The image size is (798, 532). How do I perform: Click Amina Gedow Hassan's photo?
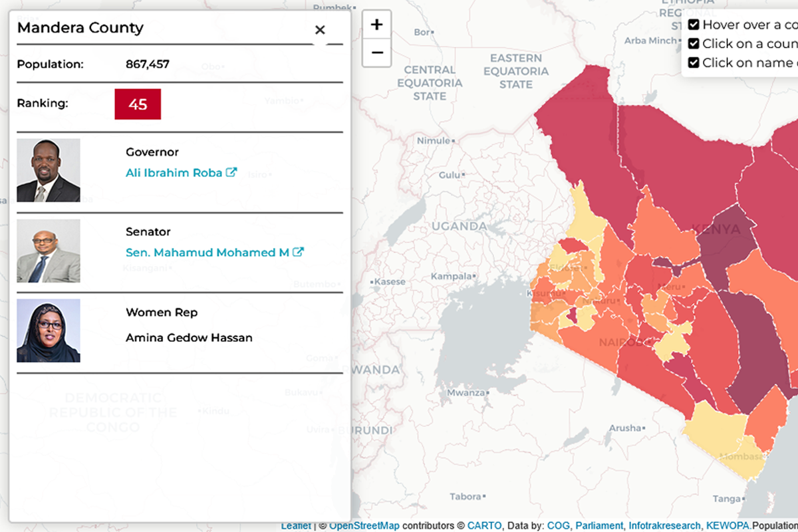tap(49, 329)
